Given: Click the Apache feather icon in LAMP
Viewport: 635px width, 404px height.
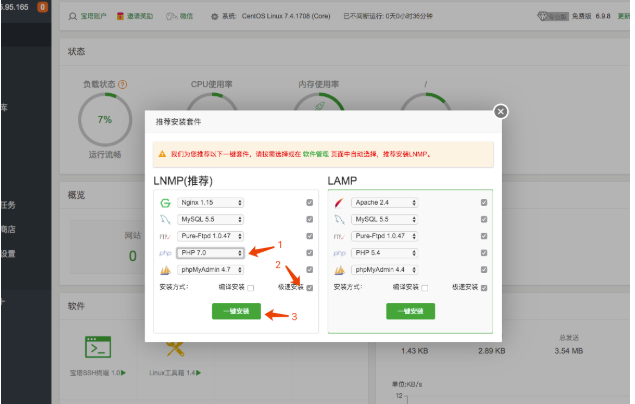Looking at the screenshot, I should pos(338,202).
